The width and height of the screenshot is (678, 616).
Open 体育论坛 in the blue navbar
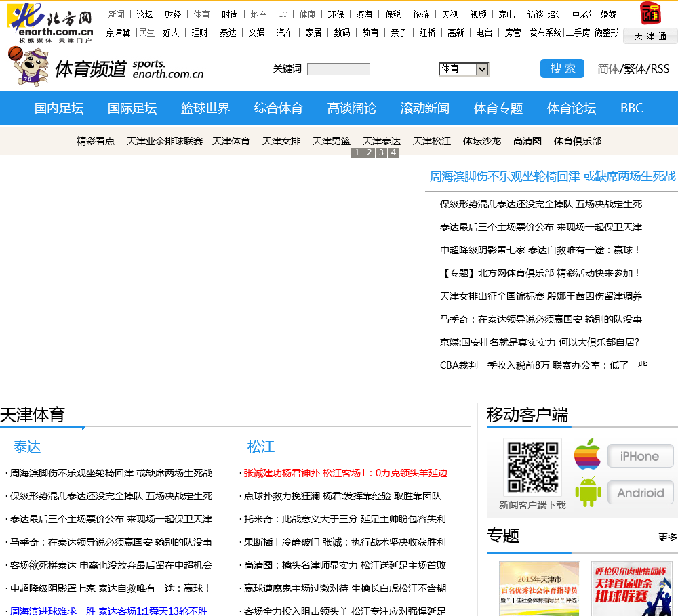pyautogui.click(x=571, y=108)
